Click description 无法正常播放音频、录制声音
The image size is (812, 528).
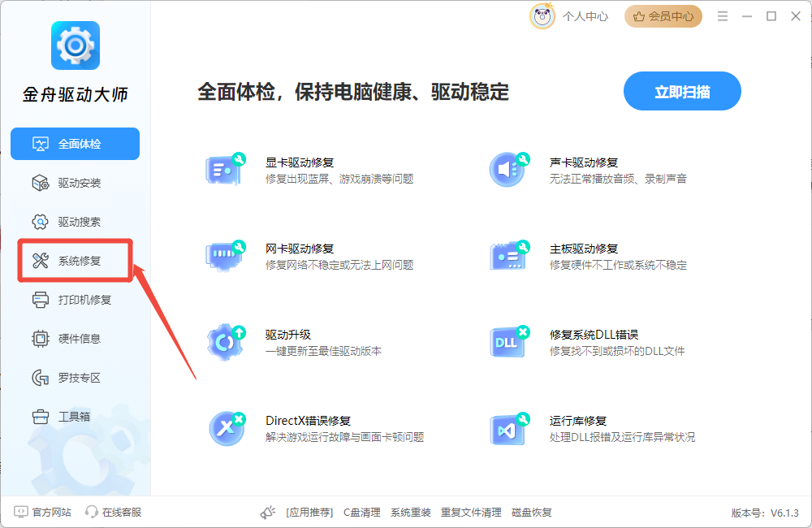click(x=618, y=179)
